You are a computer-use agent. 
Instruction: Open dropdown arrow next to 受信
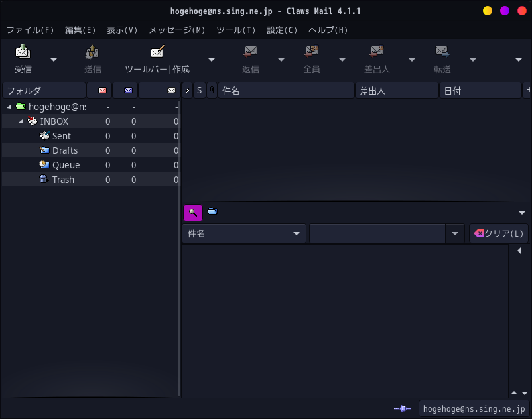(54, 60)
